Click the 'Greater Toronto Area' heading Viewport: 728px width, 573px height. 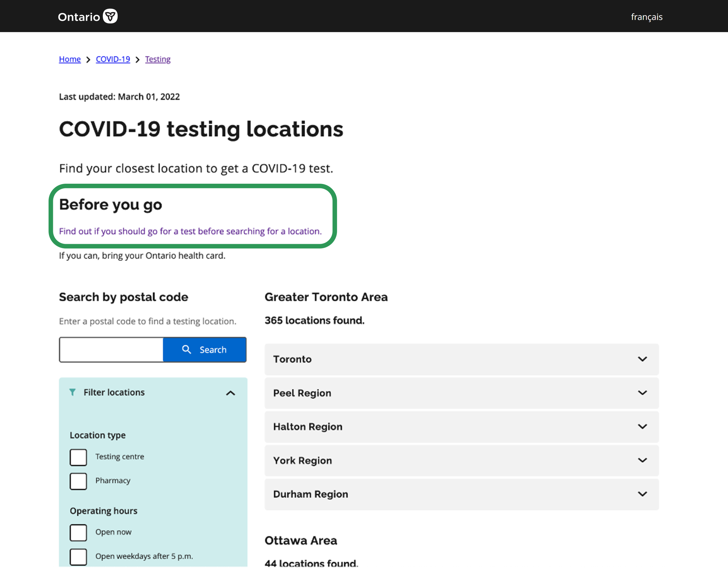tap(326, 297)
